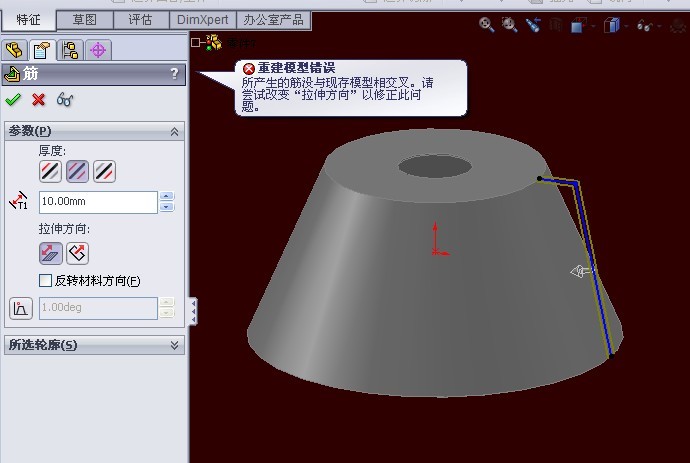The width and height of the screenshot is (690, 463).
Task: Click the red error icon in tooltip
Action: [249, 68]
